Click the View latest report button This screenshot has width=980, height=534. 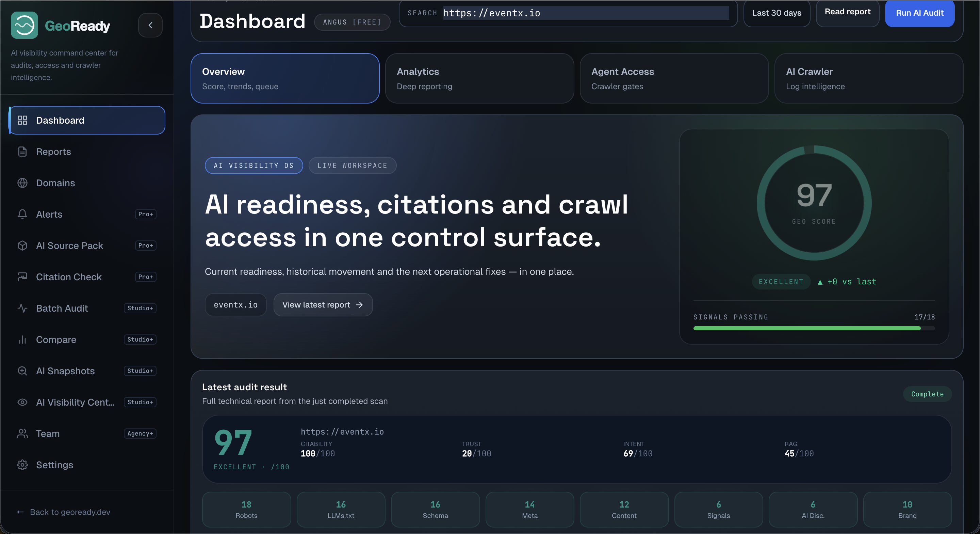(323, 305)
